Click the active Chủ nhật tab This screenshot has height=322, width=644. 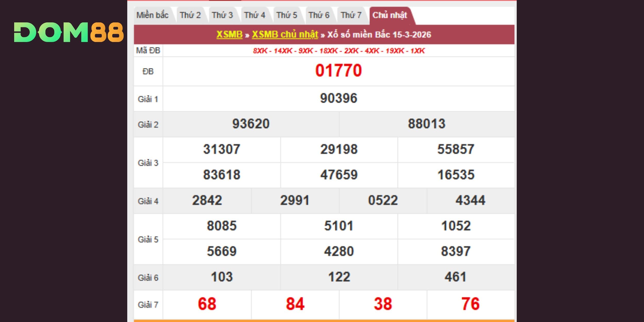tap(389, 15)
